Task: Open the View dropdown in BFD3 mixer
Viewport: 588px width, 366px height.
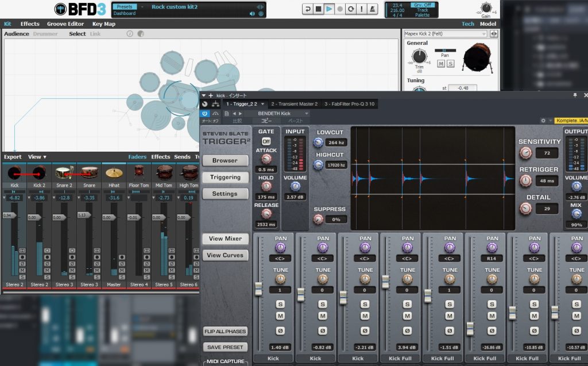Action: click(37, 157)
